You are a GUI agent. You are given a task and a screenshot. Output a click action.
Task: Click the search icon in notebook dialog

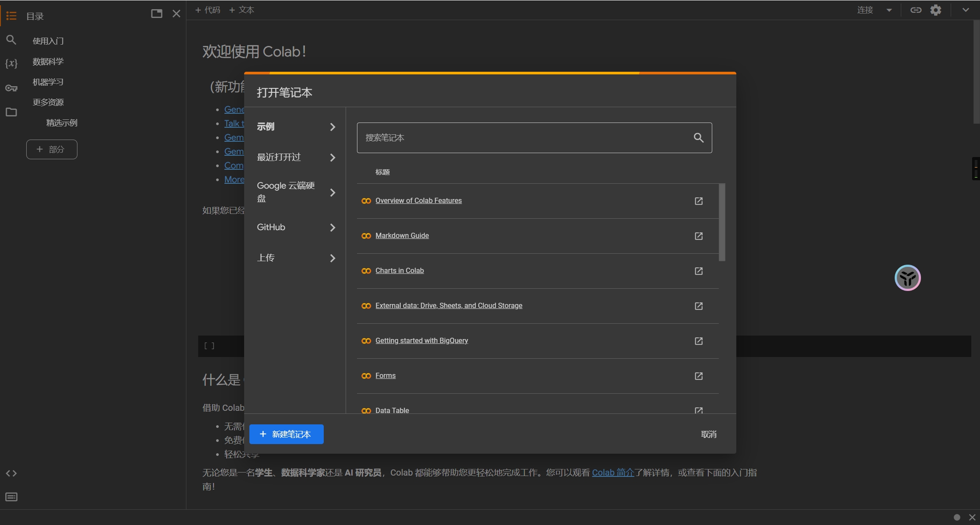(x=699, y=137)
